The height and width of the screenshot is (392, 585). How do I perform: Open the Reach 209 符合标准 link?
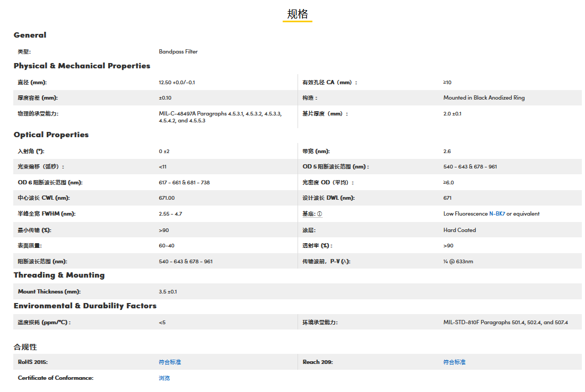pyautogui.click(x=454, y=362)
